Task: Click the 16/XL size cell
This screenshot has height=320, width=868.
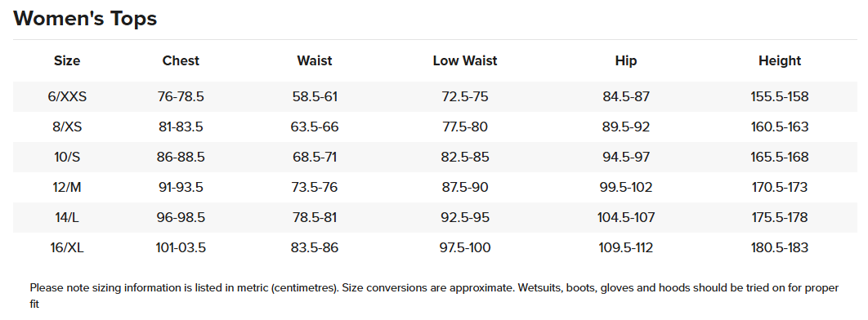Action: [67, 247]
